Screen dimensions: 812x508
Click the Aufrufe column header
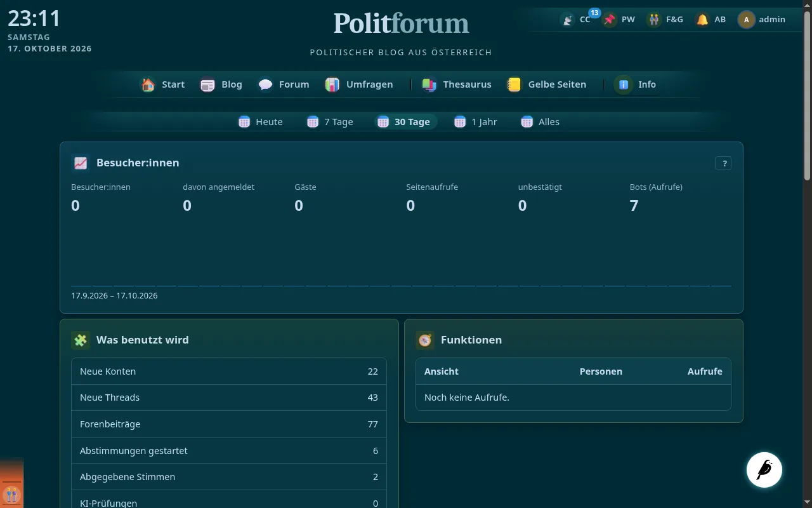[705, 371]
